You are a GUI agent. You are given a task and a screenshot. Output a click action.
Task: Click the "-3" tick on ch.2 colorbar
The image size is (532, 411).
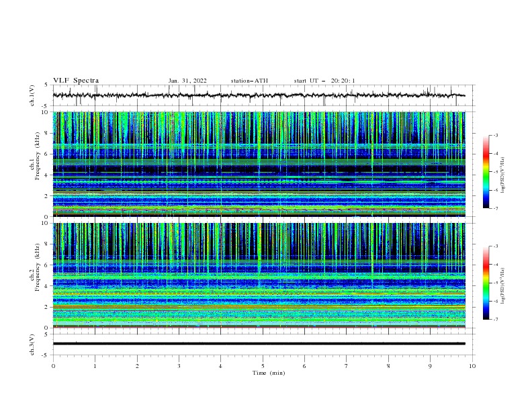495,246
